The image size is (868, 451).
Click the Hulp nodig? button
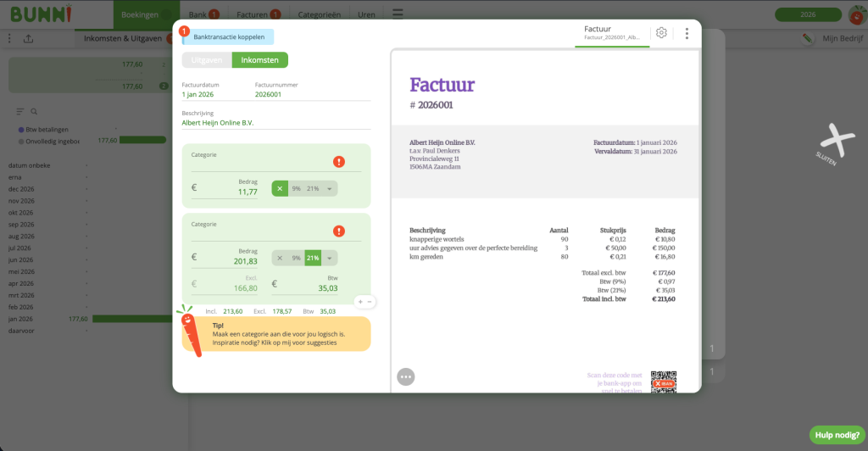click(x=837, y=435)
